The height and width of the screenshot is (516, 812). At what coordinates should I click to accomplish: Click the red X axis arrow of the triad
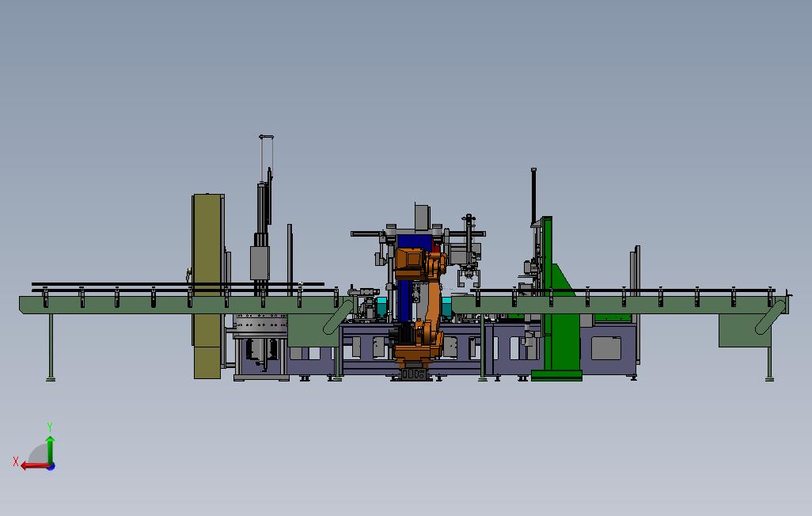pos(35,466)
